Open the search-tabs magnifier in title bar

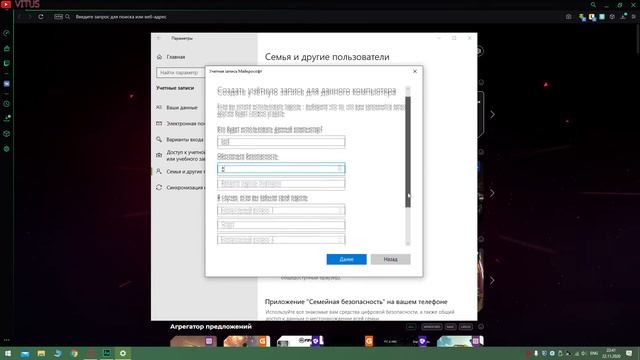(593, 5)
